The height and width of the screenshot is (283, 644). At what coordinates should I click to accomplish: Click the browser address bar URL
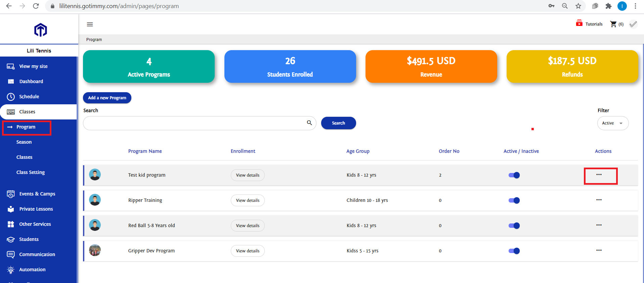pyautogui.click(x=119, y=6)
